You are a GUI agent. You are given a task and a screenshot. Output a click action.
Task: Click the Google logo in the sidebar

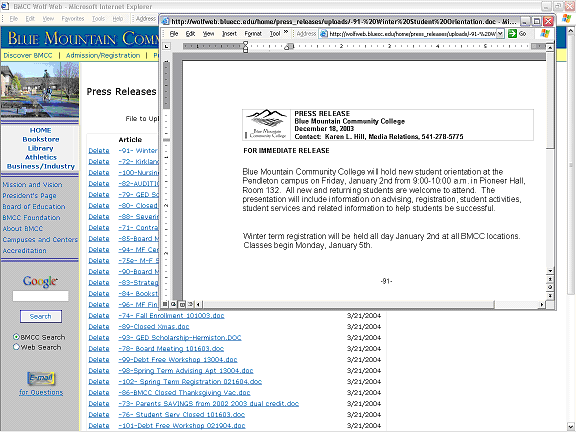[x=40, y=281]
